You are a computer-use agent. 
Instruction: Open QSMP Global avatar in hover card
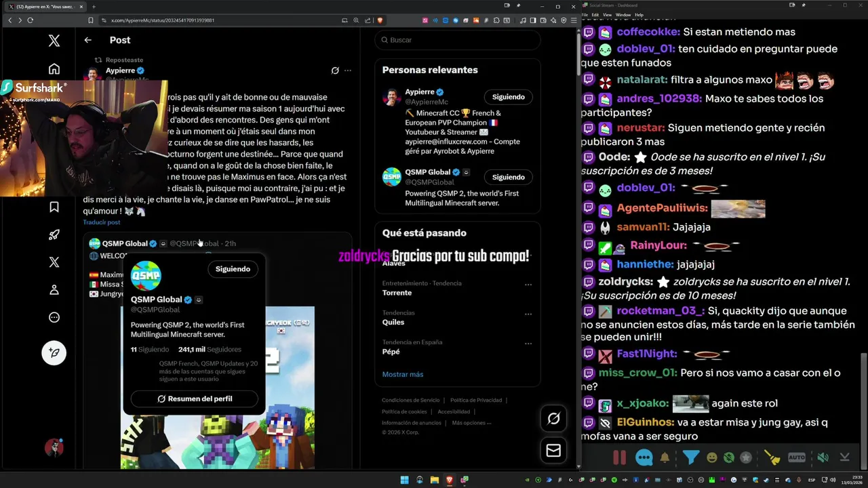pos(146,276)
